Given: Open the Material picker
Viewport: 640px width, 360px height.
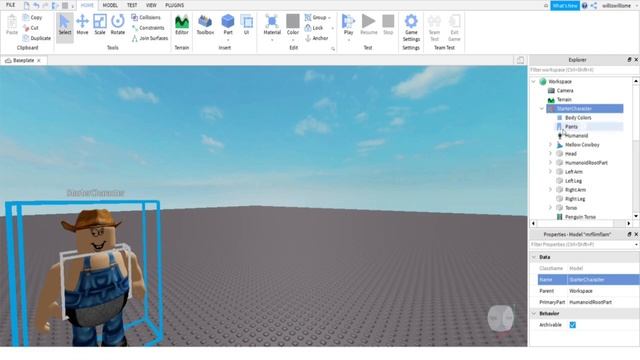Looking at the screenshot, I should tap(272, 24).
